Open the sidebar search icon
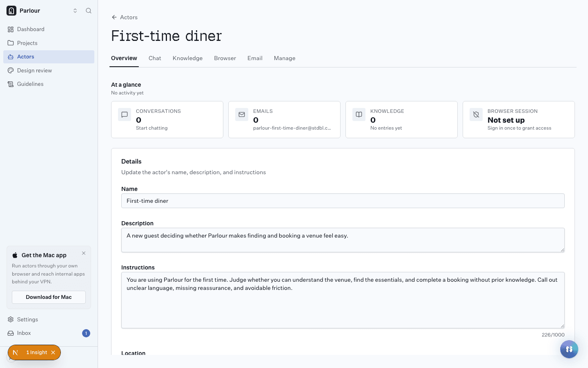Screen dimensions: 588x368 click(x=89, y=11)
